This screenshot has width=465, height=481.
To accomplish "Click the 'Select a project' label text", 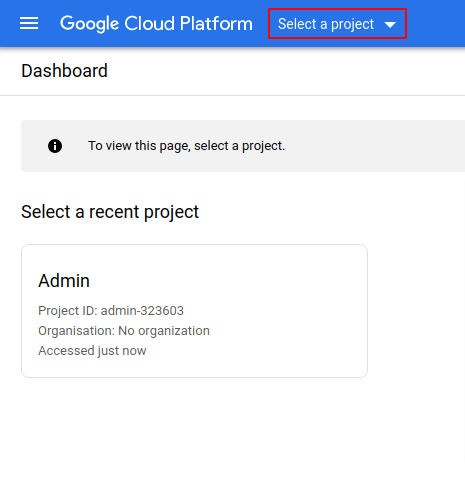I will [326, 24].
